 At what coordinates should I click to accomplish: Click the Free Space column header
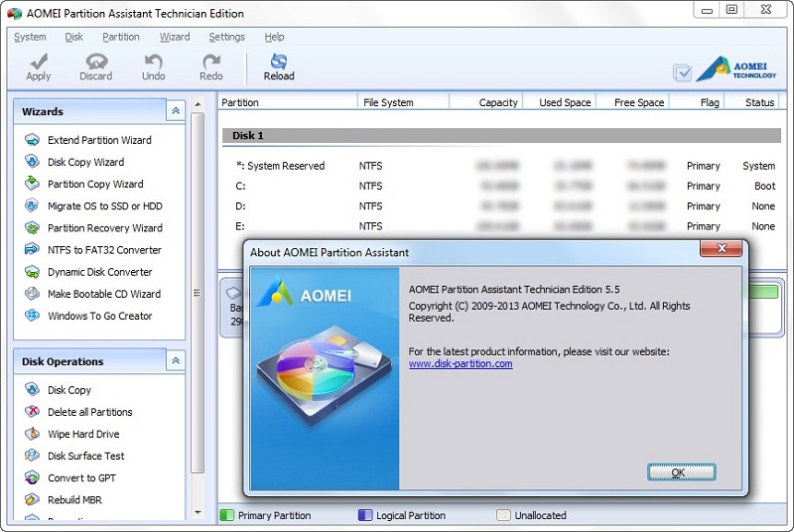point(632,102)
